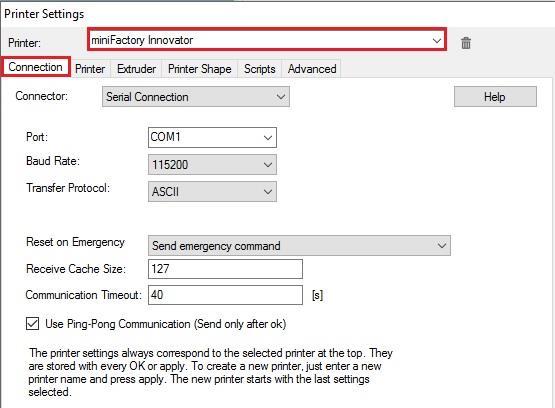The height and width of the screenshot is (408, 555).
Task: Click the Port dropdown chevron arrow
Action: tap(268, 138)
